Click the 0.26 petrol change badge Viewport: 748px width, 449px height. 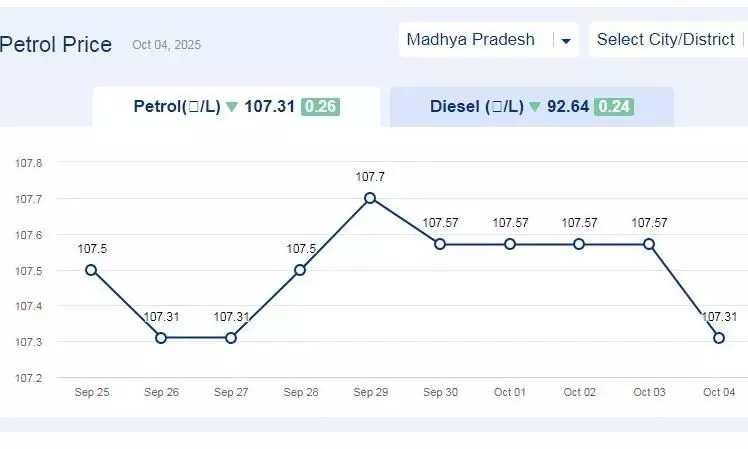tap(320, 107)
